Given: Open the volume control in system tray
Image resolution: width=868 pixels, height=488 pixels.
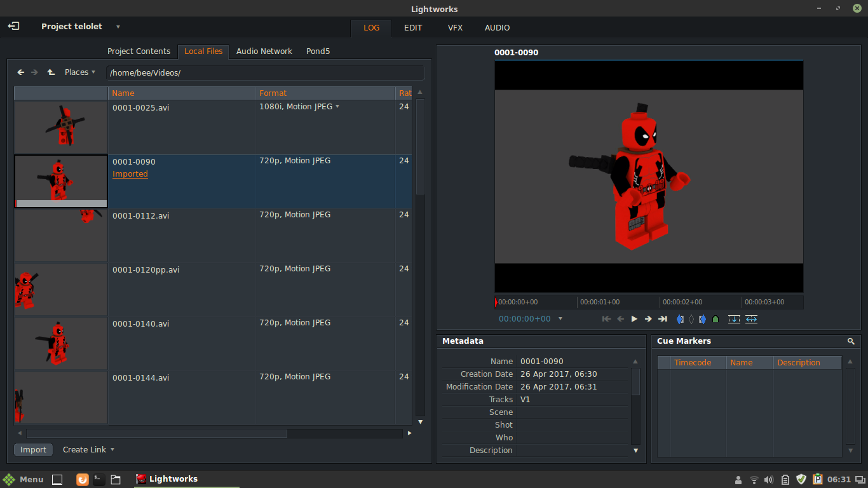Looking at the screenshot, I should 769,480.
